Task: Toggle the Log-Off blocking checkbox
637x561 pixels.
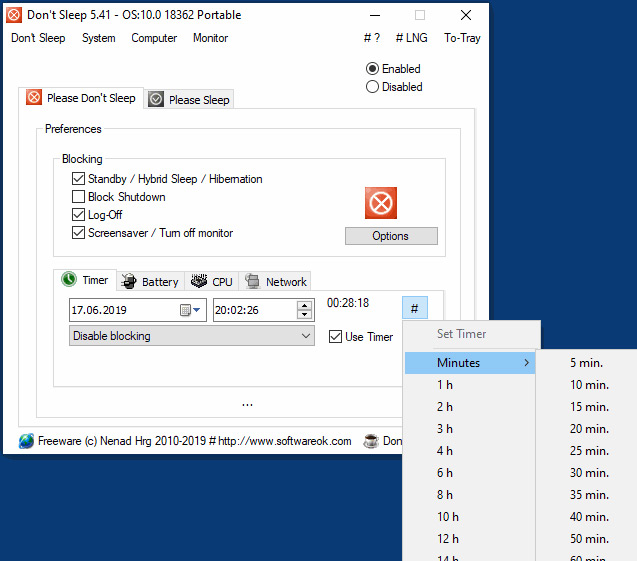Action: 78,214
